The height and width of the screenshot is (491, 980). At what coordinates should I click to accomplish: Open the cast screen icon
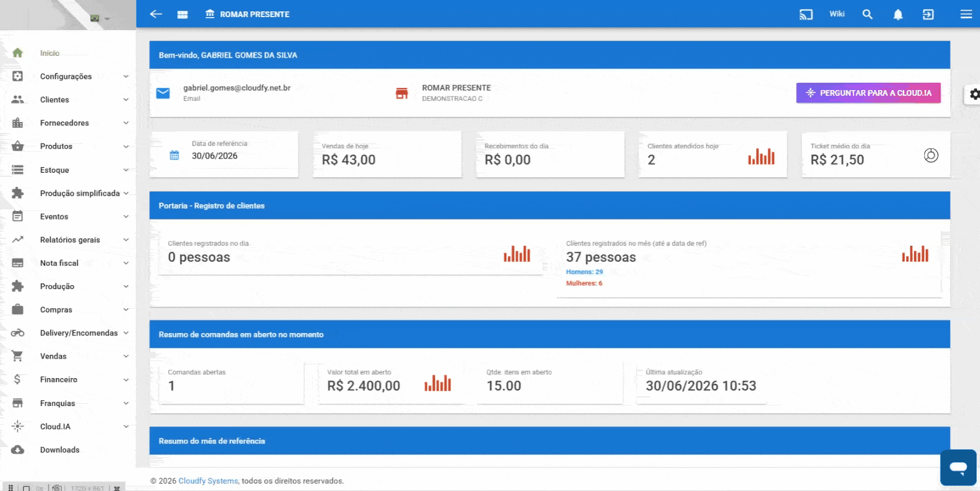tap(806, 14)
